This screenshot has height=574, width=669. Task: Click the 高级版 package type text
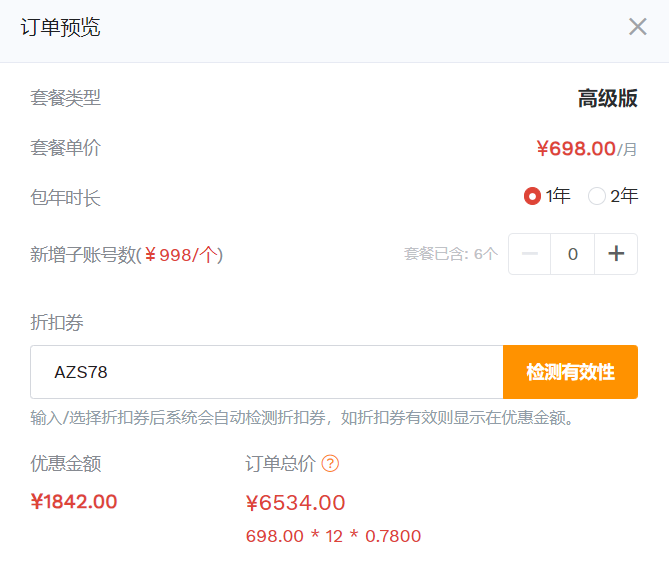click(x=607, y=98)
